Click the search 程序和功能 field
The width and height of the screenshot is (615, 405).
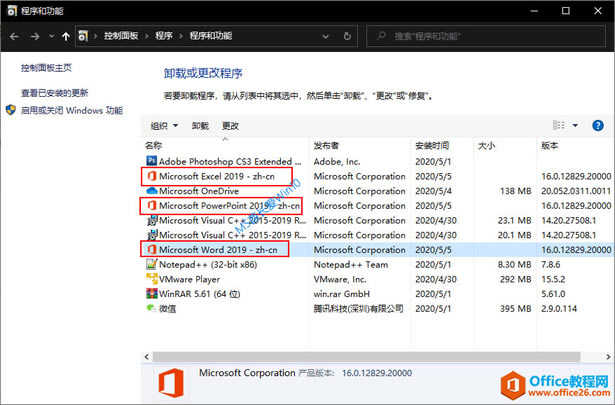point(486,36)
